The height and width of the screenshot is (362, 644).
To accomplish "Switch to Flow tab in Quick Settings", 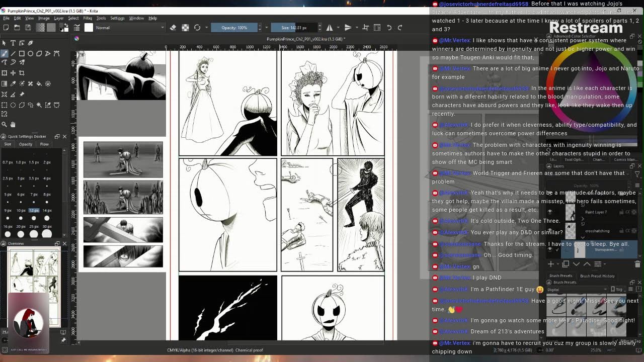I will [x=44, y=144].
